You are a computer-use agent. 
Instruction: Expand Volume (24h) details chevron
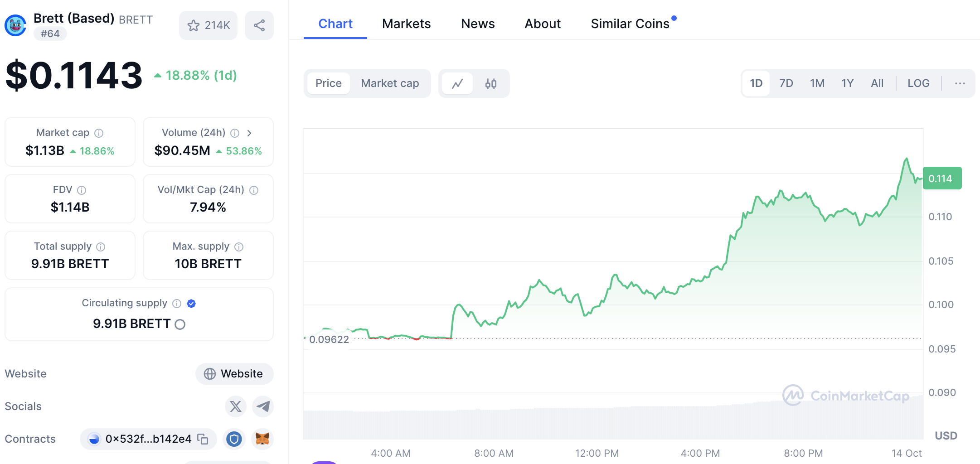[249, 133]
